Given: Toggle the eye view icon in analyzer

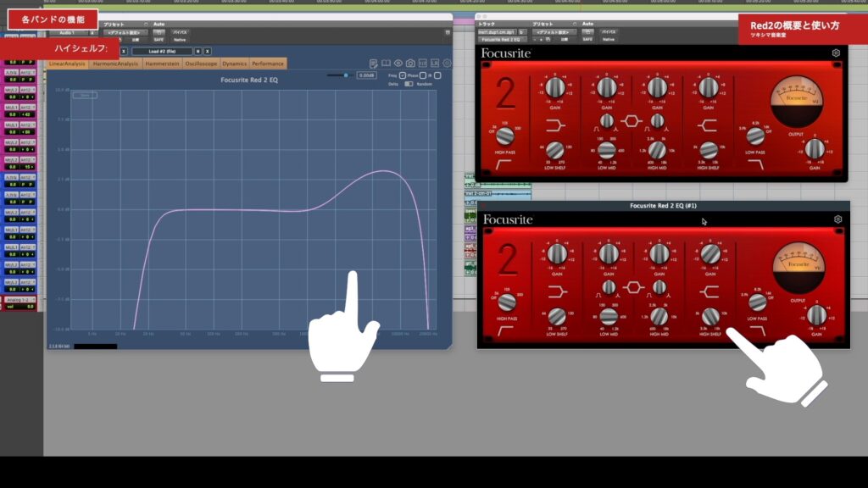Looking at the screenshot, I should (x=398, y=64).
